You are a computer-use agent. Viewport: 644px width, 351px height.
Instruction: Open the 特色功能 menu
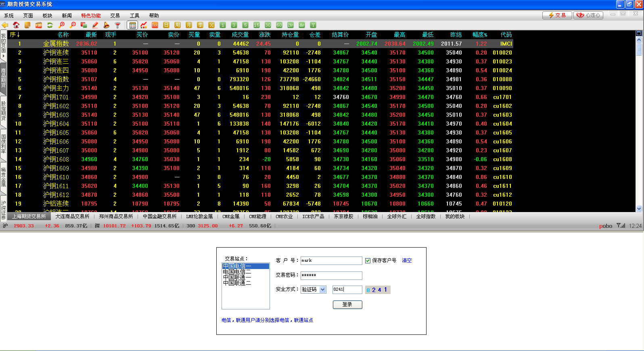click(91, 16)
